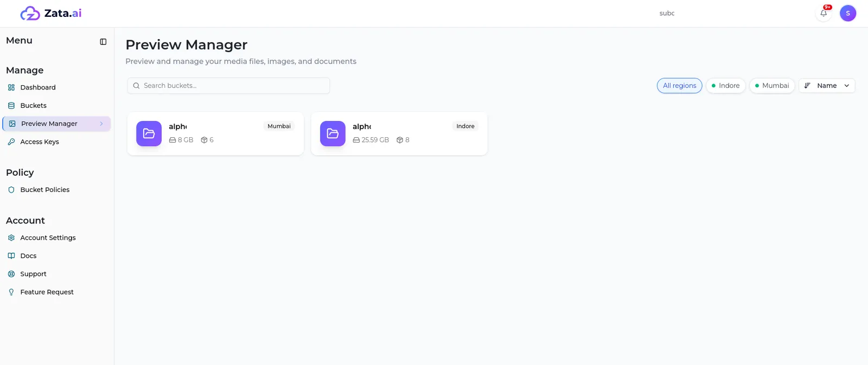The image size is (868, 365).
Task: Click the Search buckets input field
Action: click(228, 86)
